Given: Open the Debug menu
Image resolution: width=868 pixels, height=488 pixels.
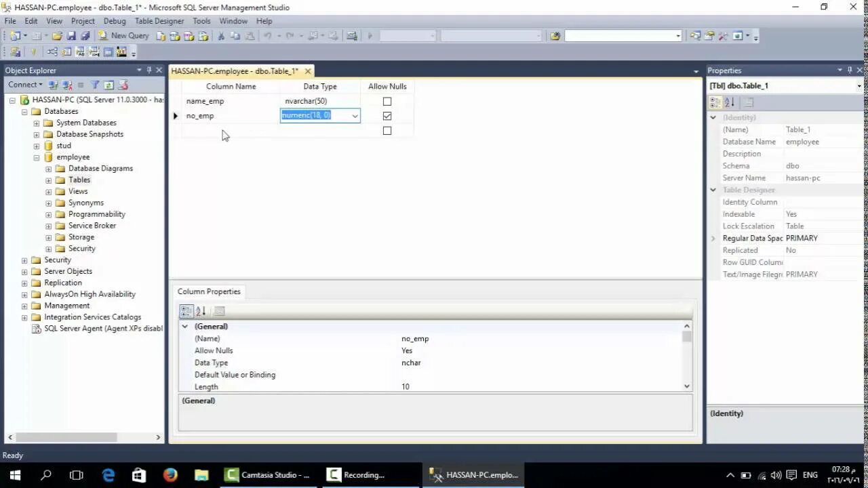Looking at the screenshot, I should [x=115, y=21].
